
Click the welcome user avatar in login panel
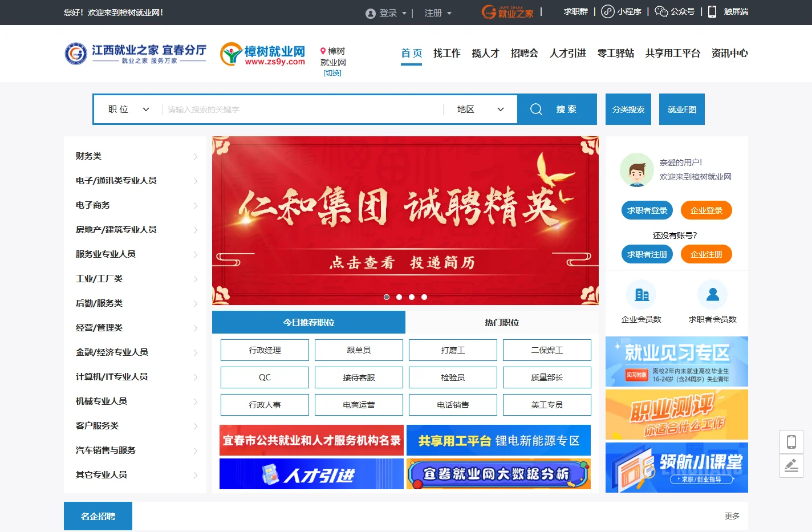coord(637,170)
